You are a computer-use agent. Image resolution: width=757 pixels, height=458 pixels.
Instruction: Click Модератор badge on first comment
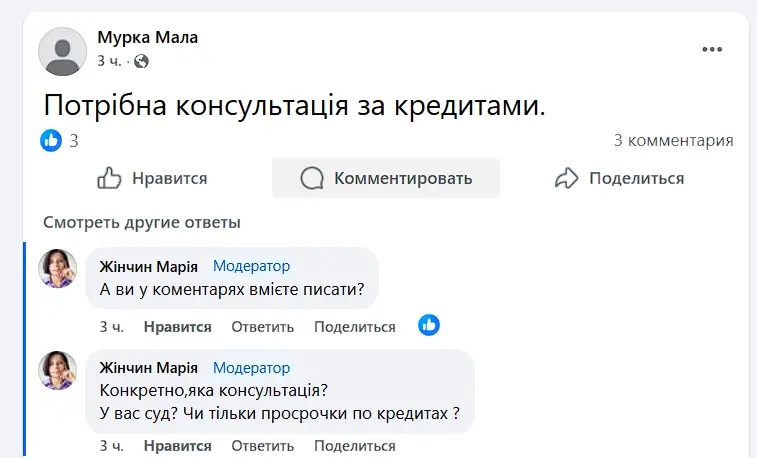tap(251, 266)
